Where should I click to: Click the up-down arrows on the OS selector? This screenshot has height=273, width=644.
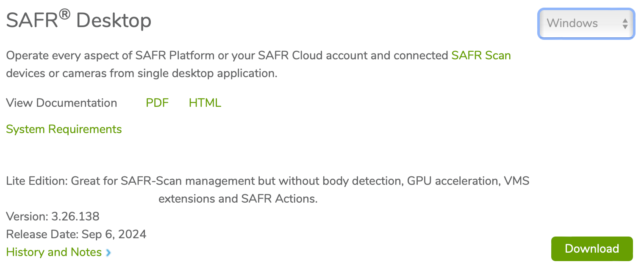coord(625,24)
